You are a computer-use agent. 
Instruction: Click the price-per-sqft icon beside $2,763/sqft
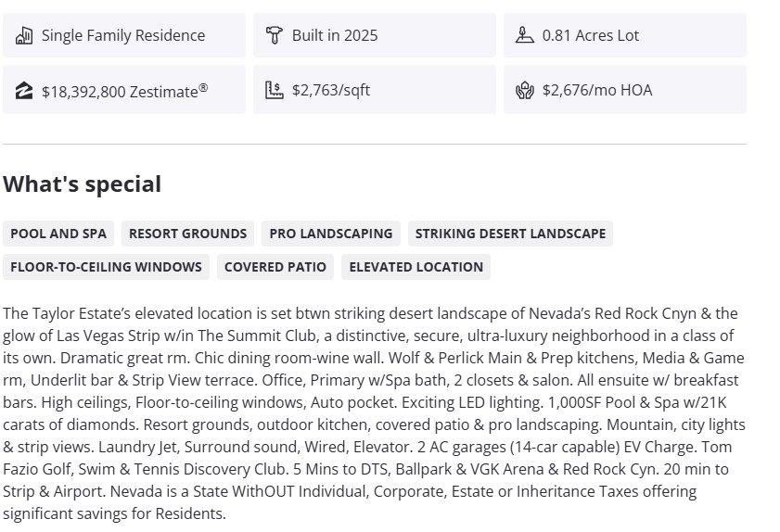pos(274,90)
